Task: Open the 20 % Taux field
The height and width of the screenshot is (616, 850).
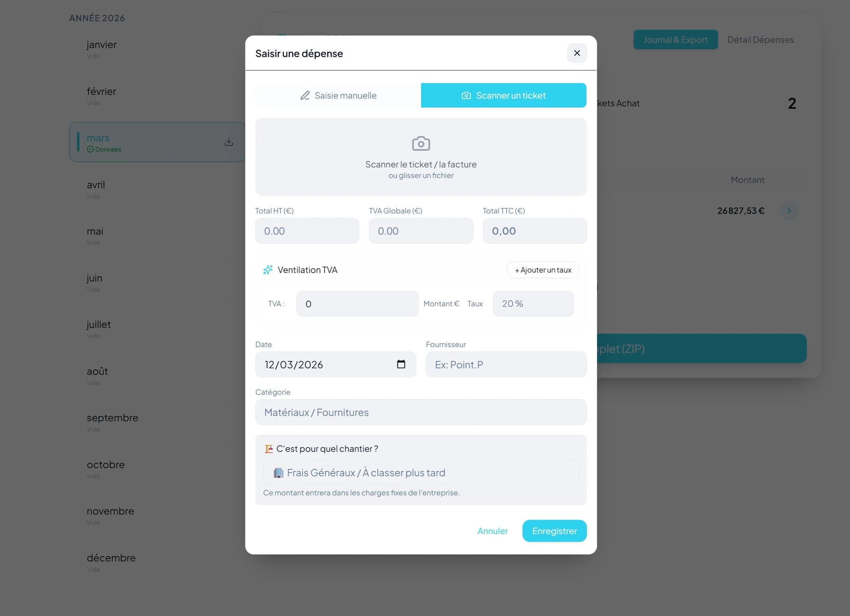Action: (x=533, y=304)
